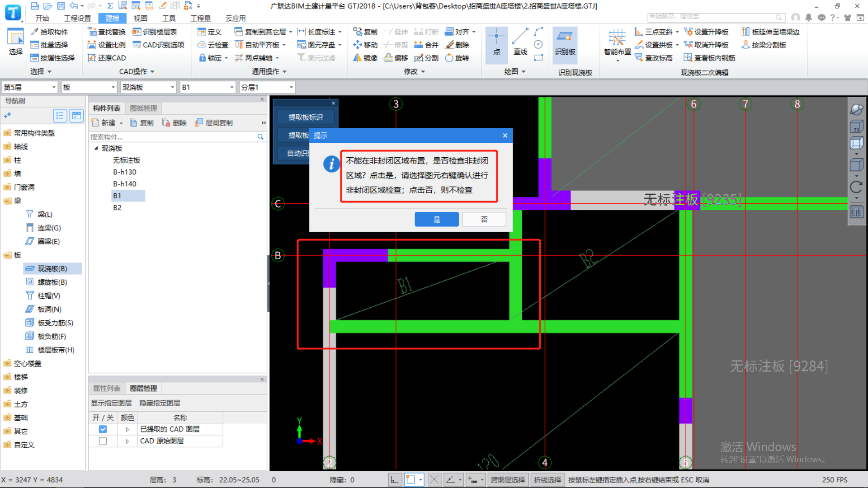The height and width of the screenshot is (488, 868).
Task: Click the 新建 new component button
Action: click(x=107, y=123)
